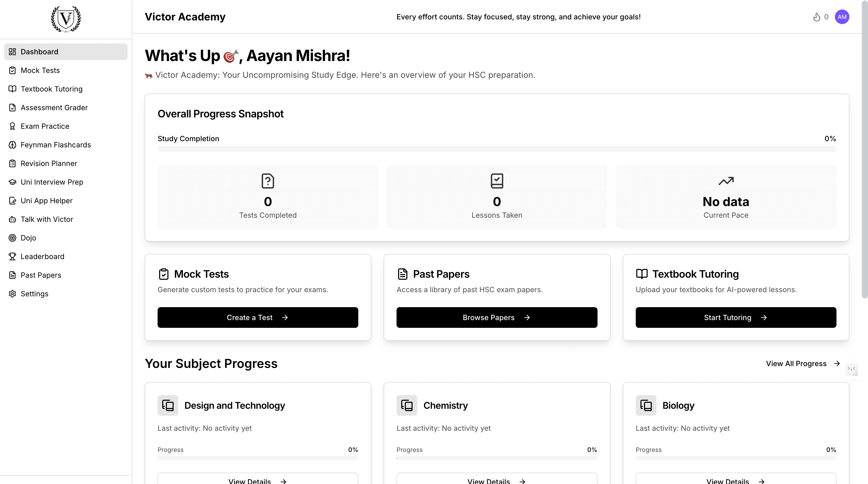The image size is (868, 484).
Task: Click the Biology subject icon
Action: 646,405
